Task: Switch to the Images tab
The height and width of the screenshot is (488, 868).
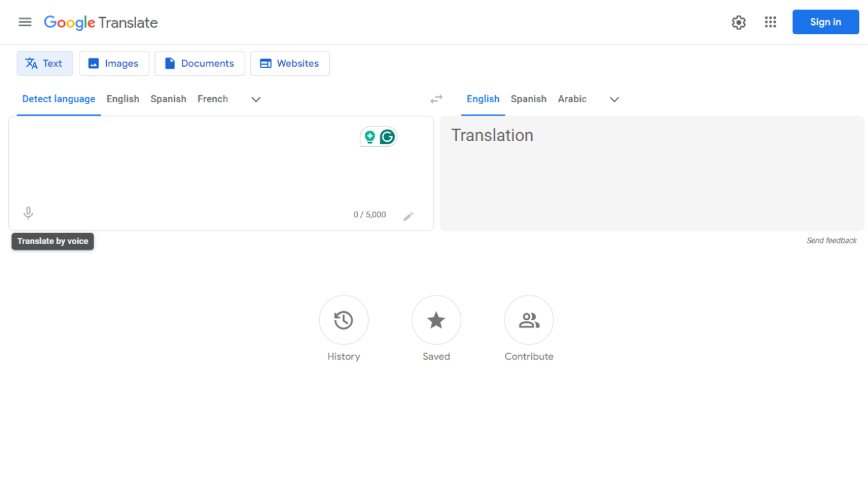Action: pos(114,63)
